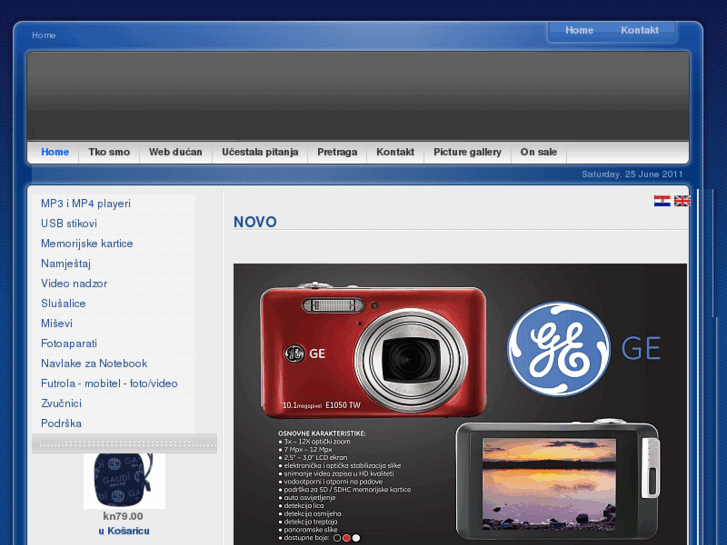This screenshot has height=545, width=727.
Task: Click the Gaudi pouch product thumbnail
Action: point(124,481)
